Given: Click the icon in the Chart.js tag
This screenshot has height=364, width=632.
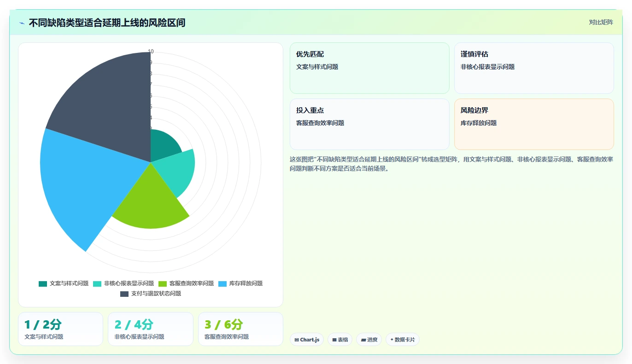Looking at the screenshot, I should point(297,340).
